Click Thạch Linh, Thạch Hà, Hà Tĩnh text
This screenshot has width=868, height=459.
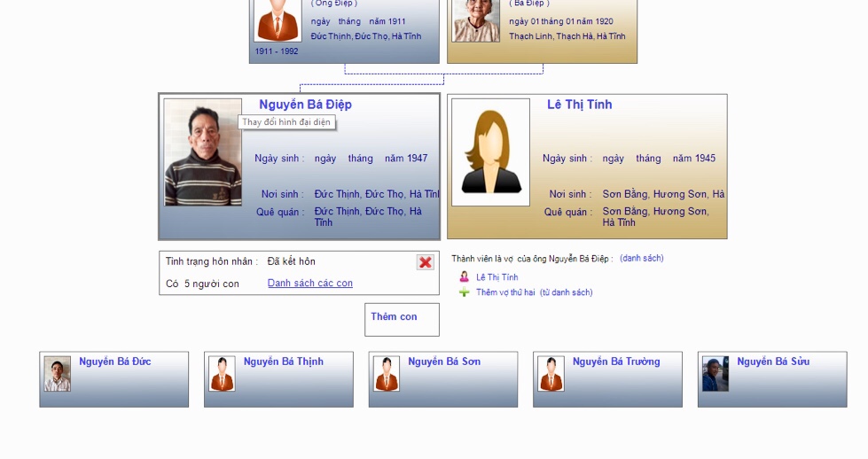point(567,36)
